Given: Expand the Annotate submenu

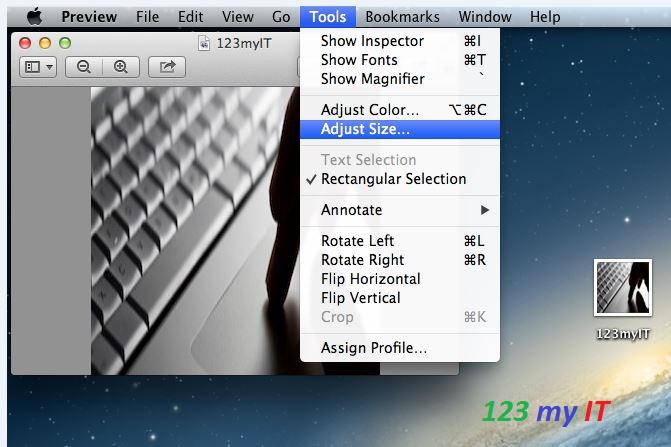Looking at the screenshot, I should pyautogui.click(x=400, y=210).
